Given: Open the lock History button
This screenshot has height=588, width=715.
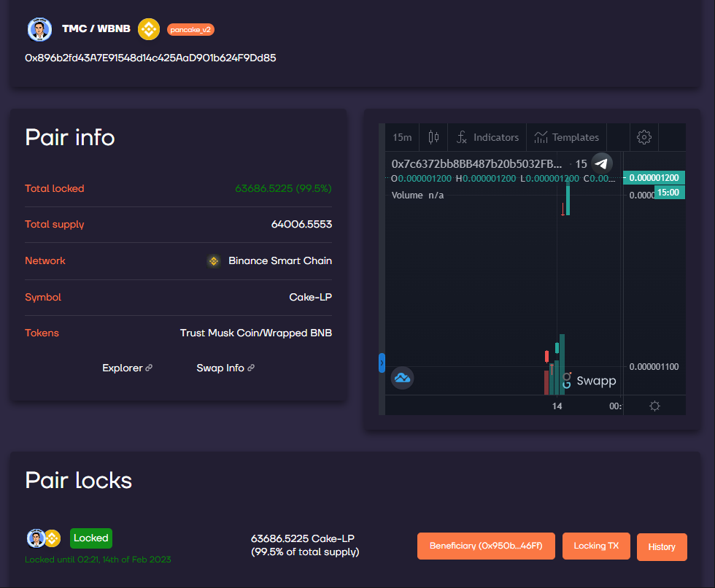Looking at the screenshot, I should point(662,547).
